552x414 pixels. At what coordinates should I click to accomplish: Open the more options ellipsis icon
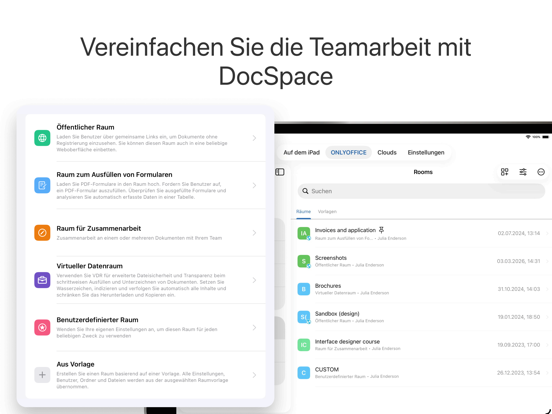coord(541,172)
